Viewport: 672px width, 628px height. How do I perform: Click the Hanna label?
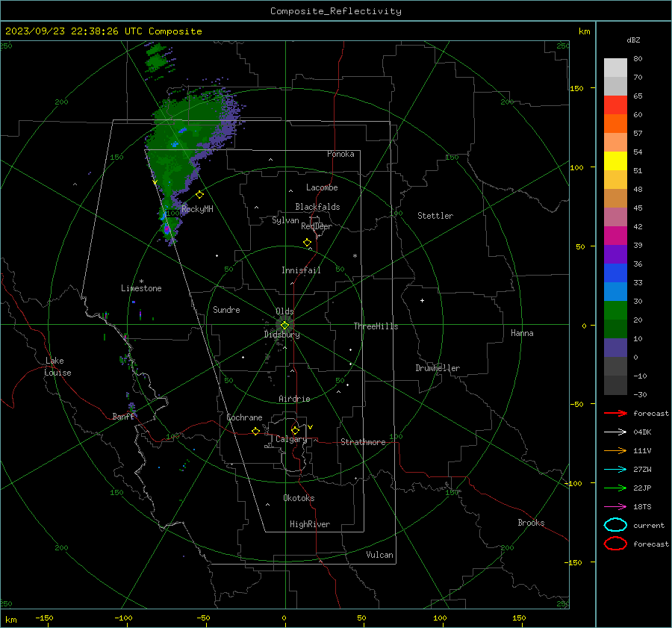click(522, 333)
